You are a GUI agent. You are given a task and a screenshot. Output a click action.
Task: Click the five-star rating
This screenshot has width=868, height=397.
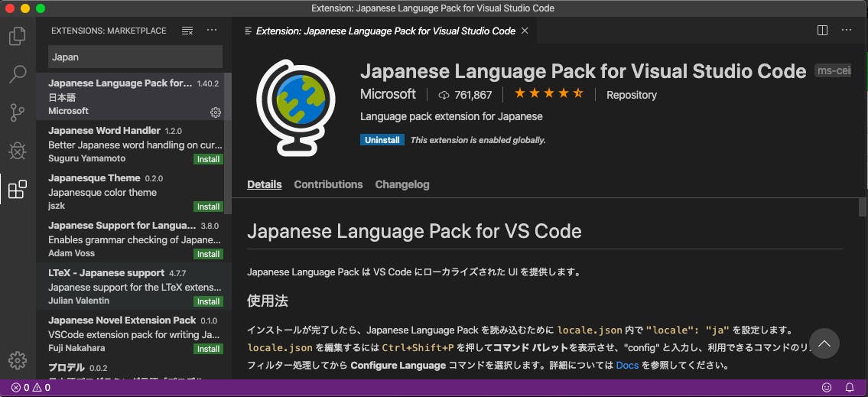pos(548,93)
